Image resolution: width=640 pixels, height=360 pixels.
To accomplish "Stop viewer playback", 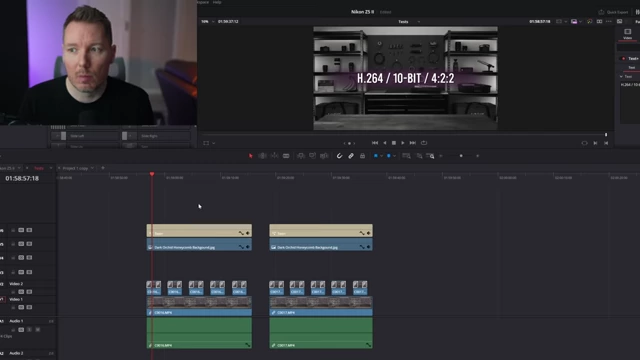I will point(394,143).
